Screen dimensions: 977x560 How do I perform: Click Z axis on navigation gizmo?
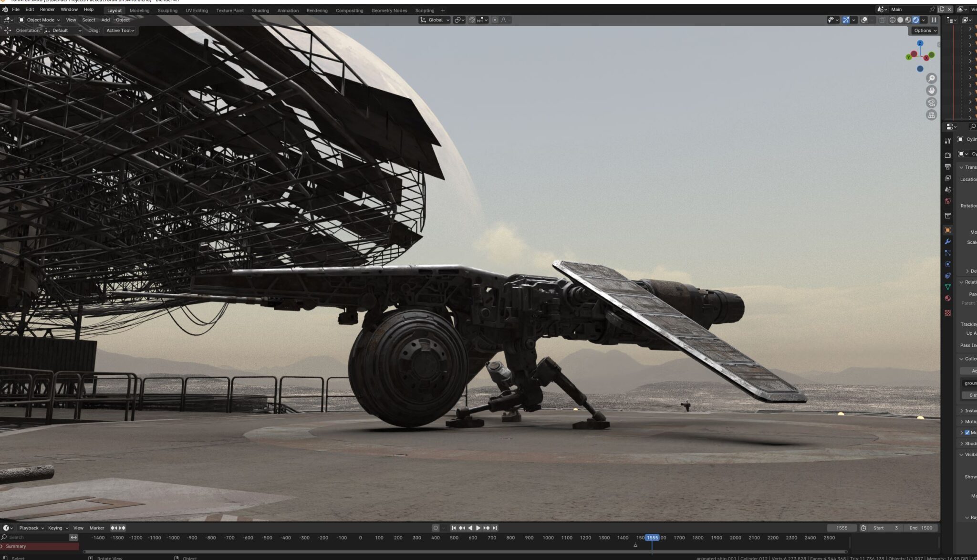click(x=920, y=43)
